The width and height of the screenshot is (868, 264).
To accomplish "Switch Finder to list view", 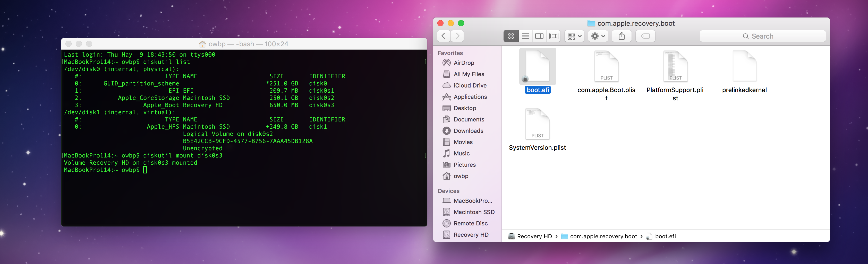I will [525, 36].
